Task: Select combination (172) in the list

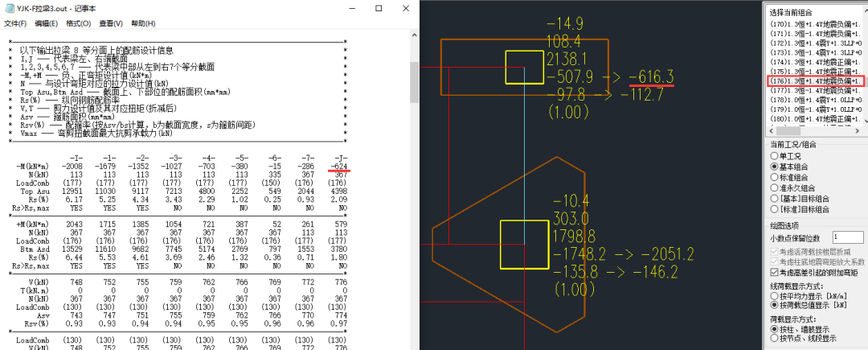Action: 814,43
